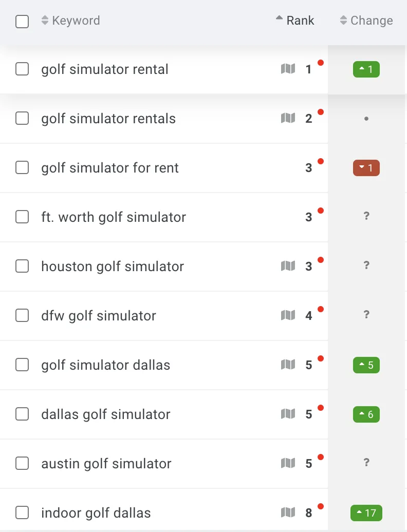This screenshot has width=407, height=532.
Task: Select checkbox for ft. worth golf simulator
Action: pos(22,217)
